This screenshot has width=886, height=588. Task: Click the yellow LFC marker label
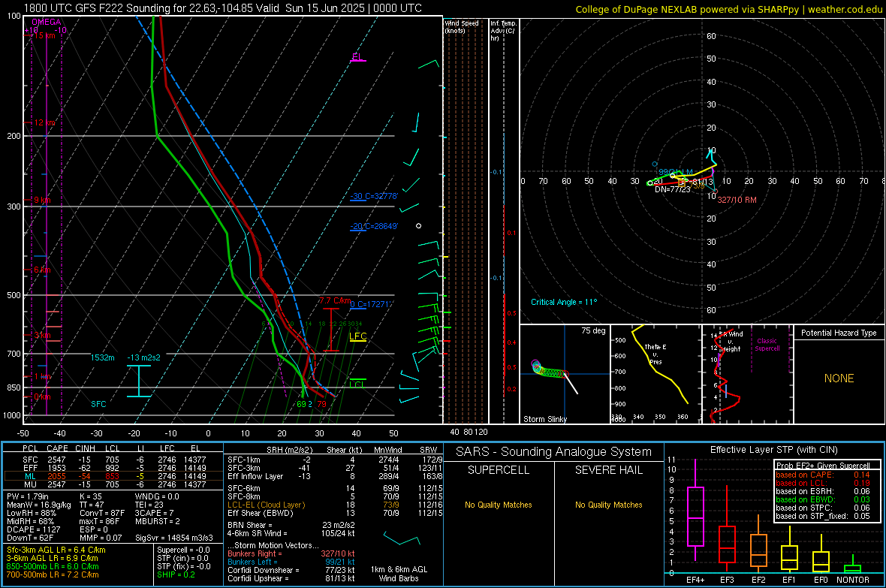357,336
